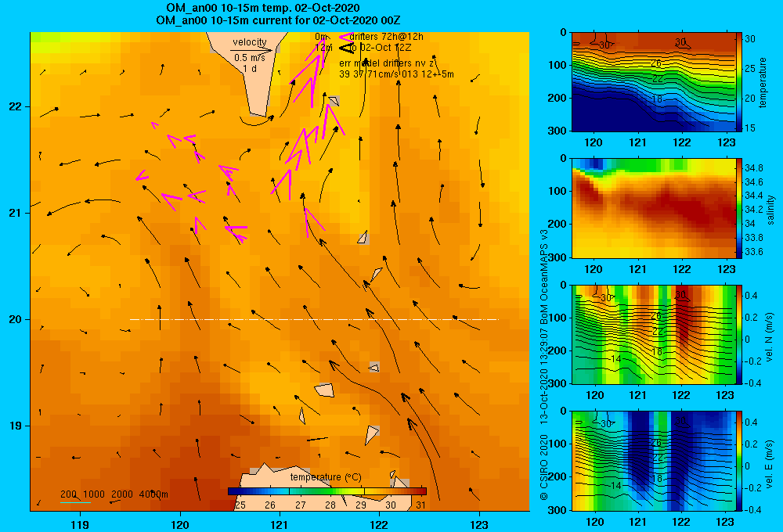
Task: Click the 'drifters 72h@12h' legend text
Action: (x=386, y=37)
